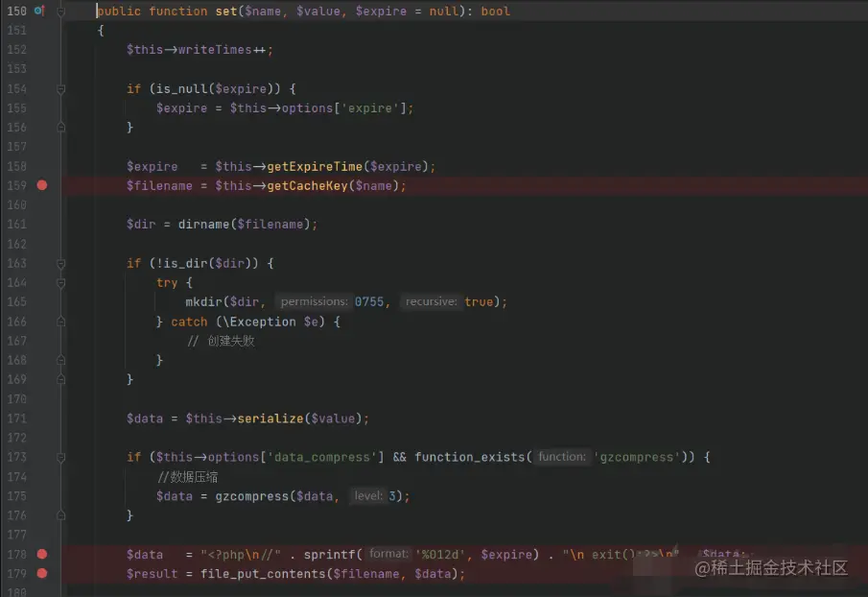The width and height of the screenshot is (868, 597).
Task: Click the fold end marker on line 168
Action: 60,361
